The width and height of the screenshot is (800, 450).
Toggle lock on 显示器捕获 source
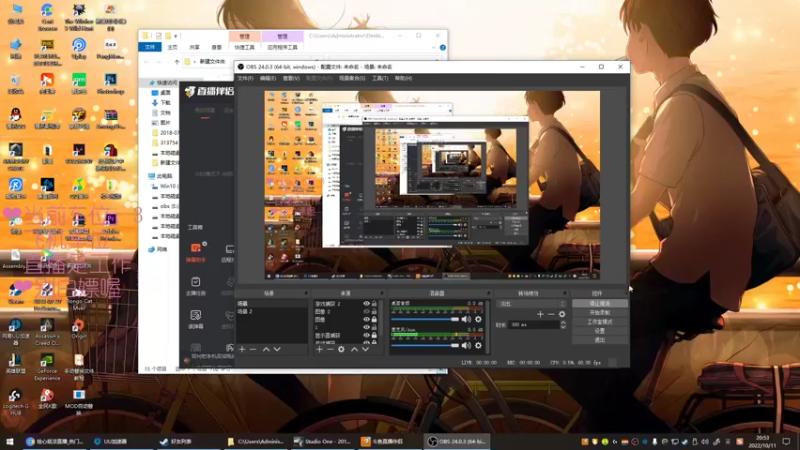[374, 335]
